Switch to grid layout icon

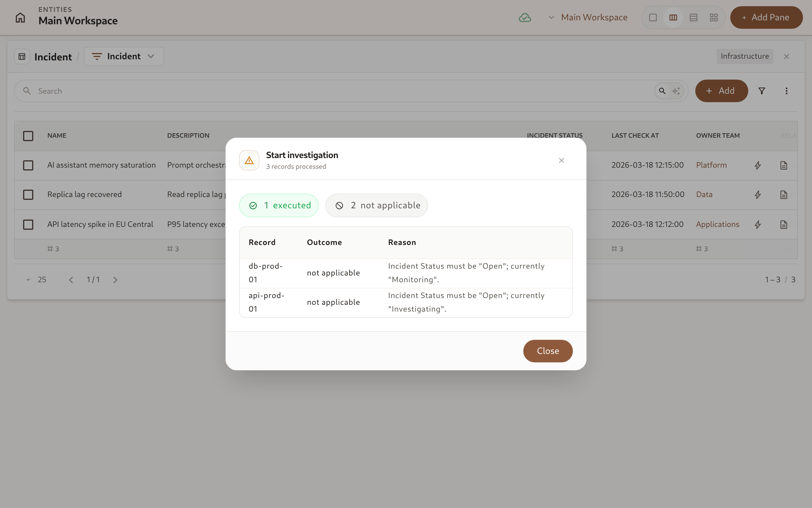714,17
